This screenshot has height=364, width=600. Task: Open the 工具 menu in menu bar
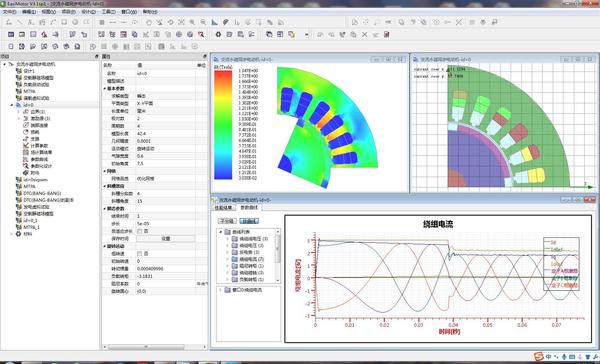click(108, 12)
